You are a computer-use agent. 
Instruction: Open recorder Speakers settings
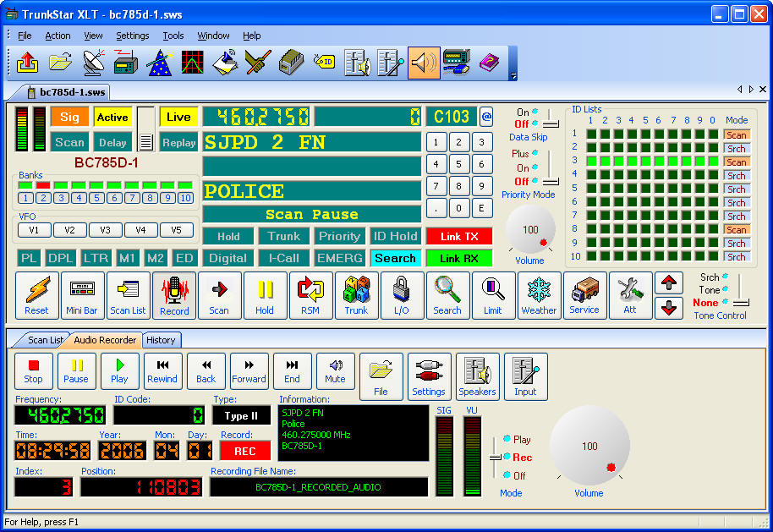point(477,376)
